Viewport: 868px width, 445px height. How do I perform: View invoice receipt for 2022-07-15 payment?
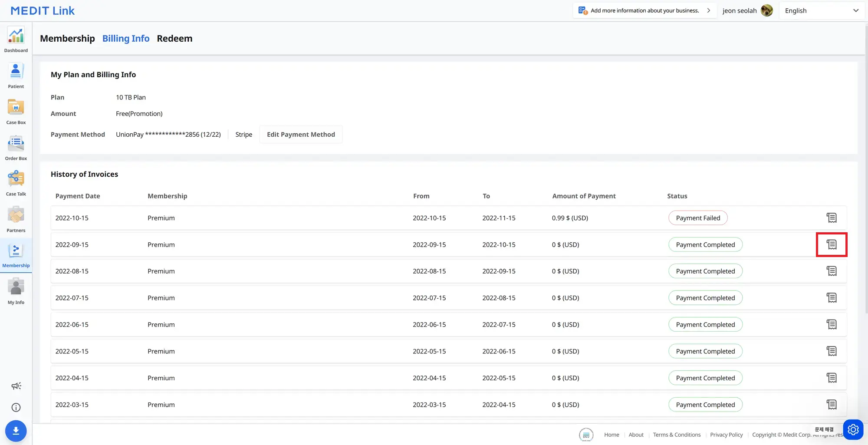coord(832,298)
